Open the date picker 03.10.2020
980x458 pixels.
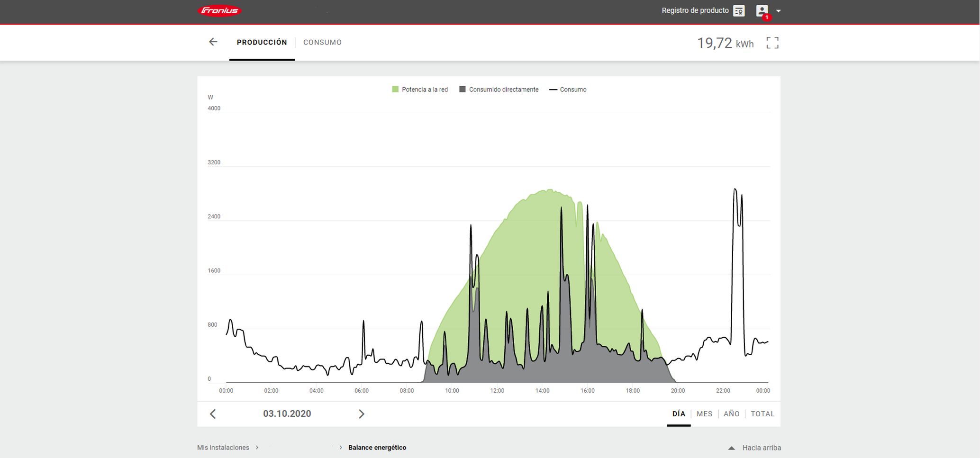[x=287, y=413]
